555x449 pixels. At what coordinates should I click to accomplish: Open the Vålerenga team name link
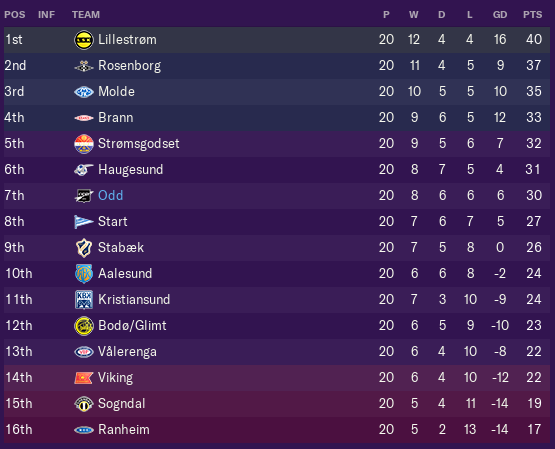[127, 352]
